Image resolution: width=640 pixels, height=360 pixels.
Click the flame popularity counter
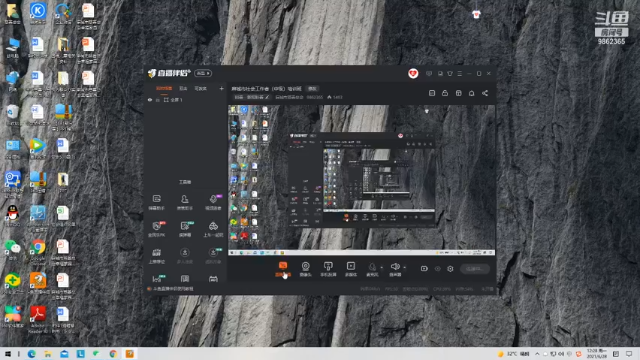(x=335, y=97)
